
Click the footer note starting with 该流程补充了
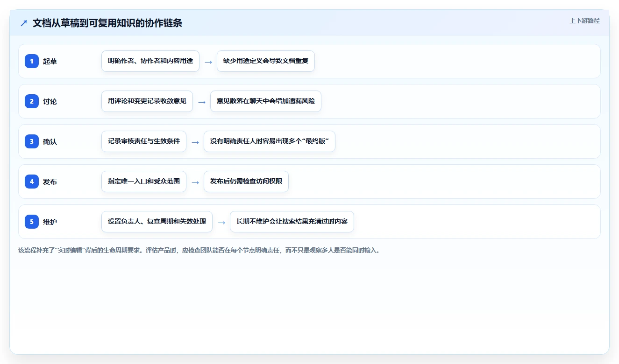[x=200, y=250]
